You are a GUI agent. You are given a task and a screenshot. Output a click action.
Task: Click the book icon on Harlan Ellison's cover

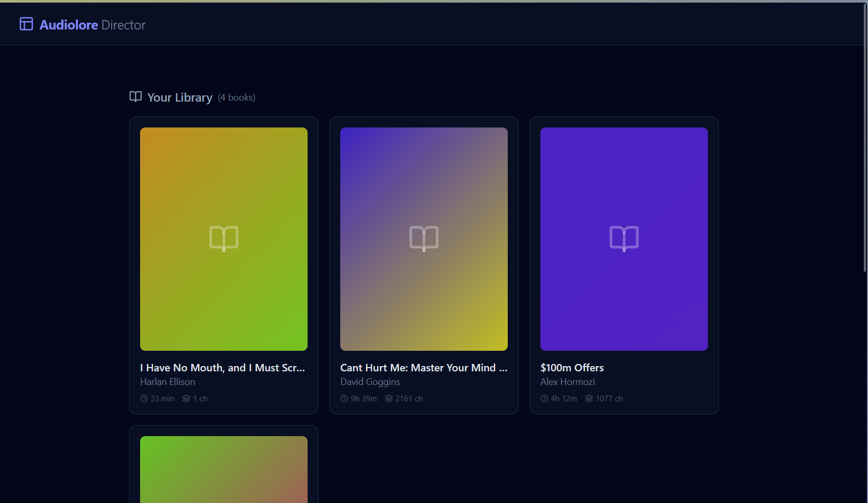coord(224,239)
